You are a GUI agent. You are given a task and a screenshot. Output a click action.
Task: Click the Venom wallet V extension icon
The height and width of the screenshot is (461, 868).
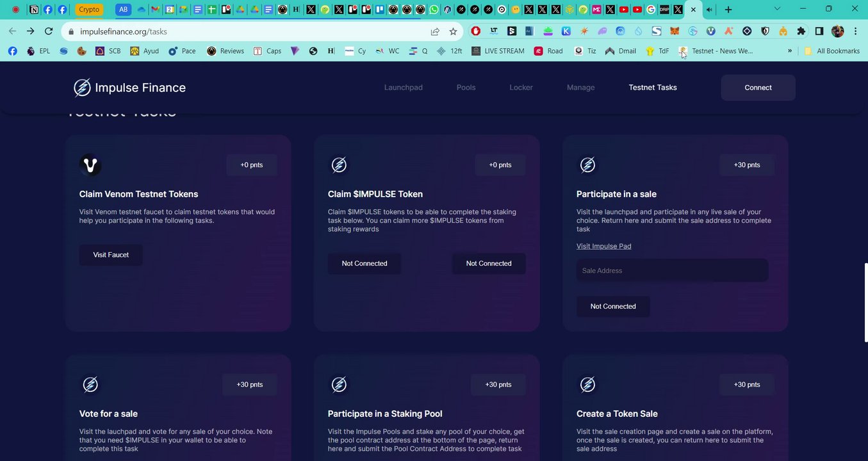710,31
